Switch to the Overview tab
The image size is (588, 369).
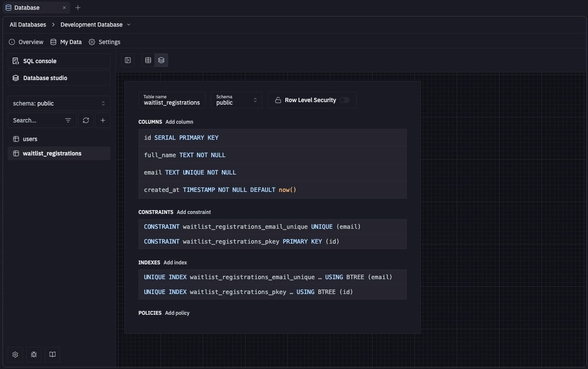tap(26, 42)
